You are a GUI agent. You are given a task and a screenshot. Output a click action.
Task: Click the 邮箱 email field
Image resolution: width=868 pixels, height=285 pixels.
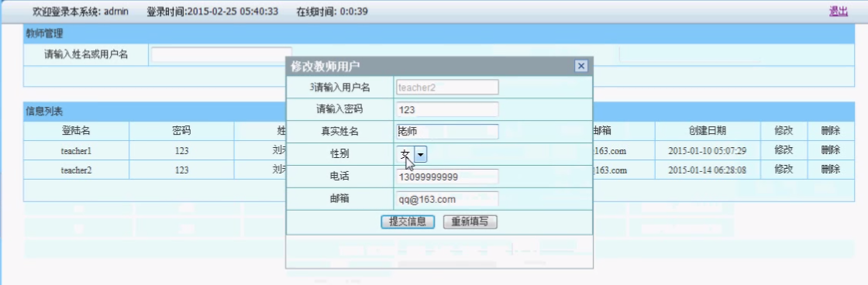point(447,199)
